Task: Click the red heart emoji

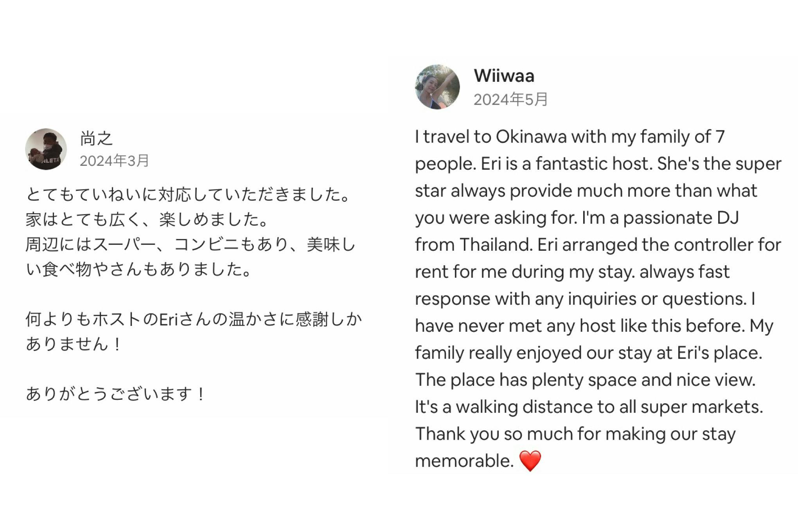Action: pyautogui.click(x=530, y=461)
